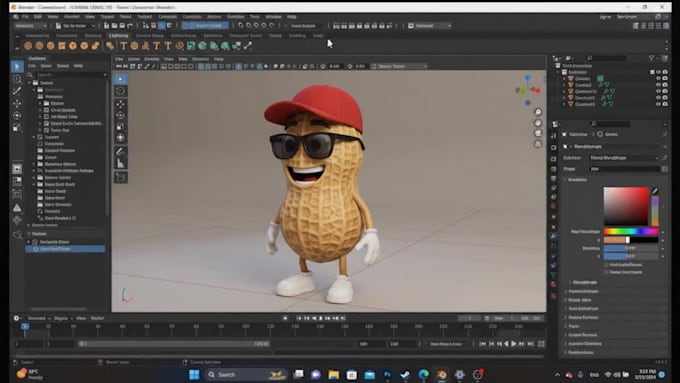The height and width of the screenshot is (383, 680).
Task: Select the Move tool in the viewport toolbar
Action: [121, 104]
